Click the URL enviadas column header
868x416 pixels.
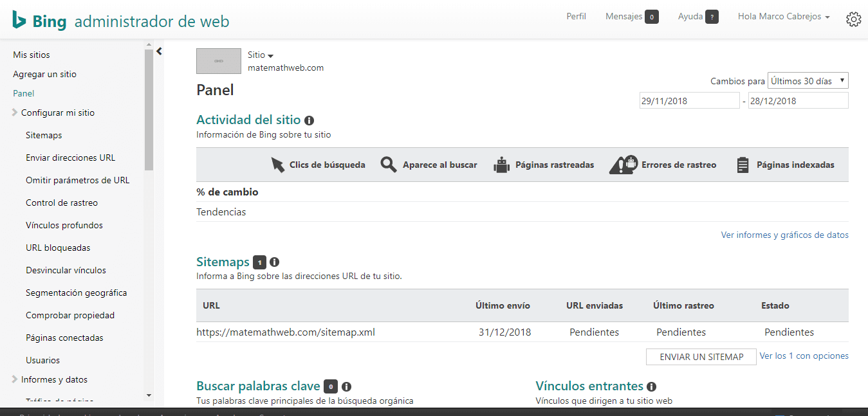click(x=595, y=305)
